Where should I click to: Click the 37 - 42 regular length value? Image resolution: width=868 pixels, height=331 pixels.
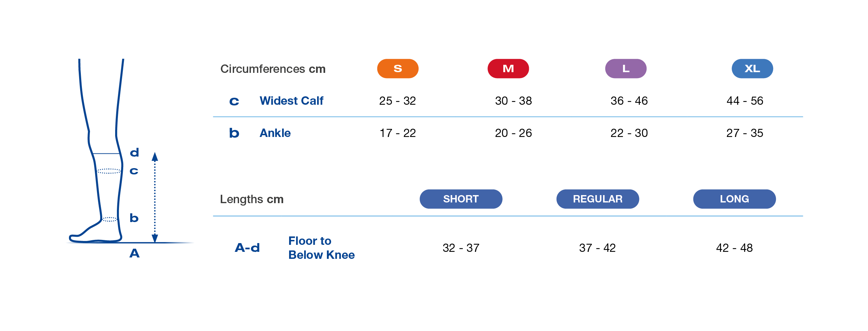pos(597,248)
